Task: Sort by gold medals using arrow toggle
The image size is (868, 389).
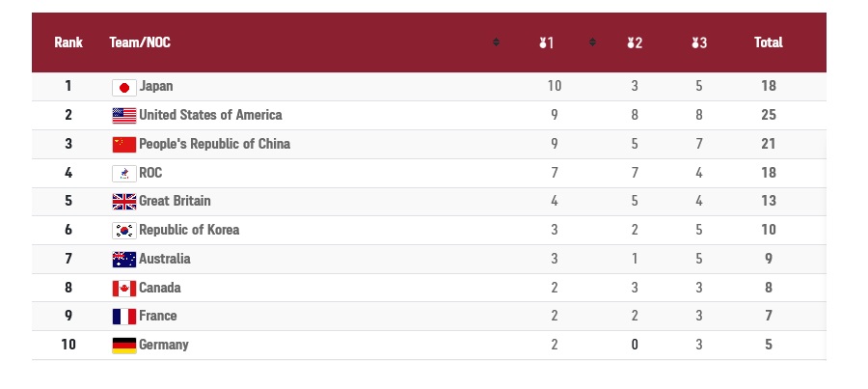Action: click(x=592, y=42)
